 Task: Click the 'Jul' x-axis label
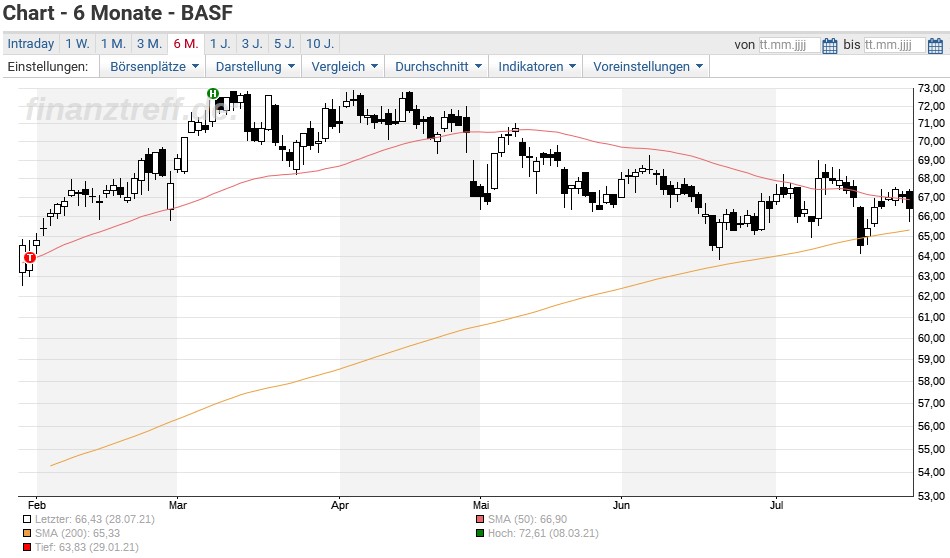click(777, 505)
